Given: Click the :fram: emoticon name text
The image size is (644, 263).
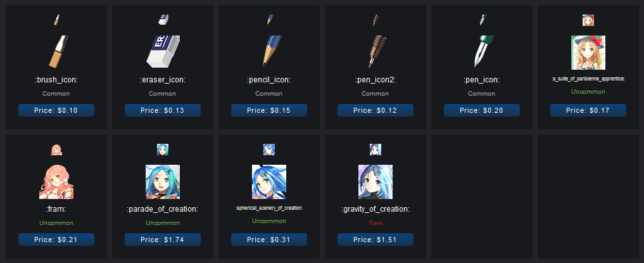Looking at the screenshot, I should tap(56, 210).
